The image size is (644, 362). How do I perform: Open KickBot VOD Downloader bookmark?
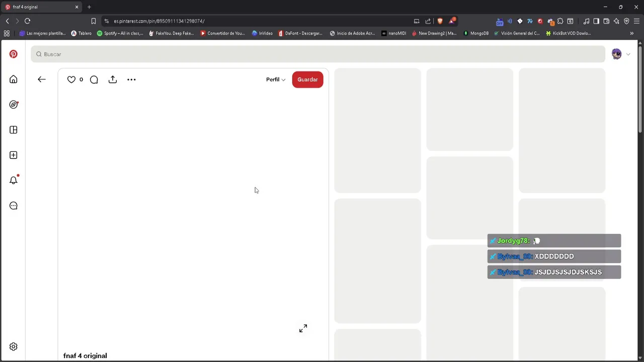[x=569, y=33]
